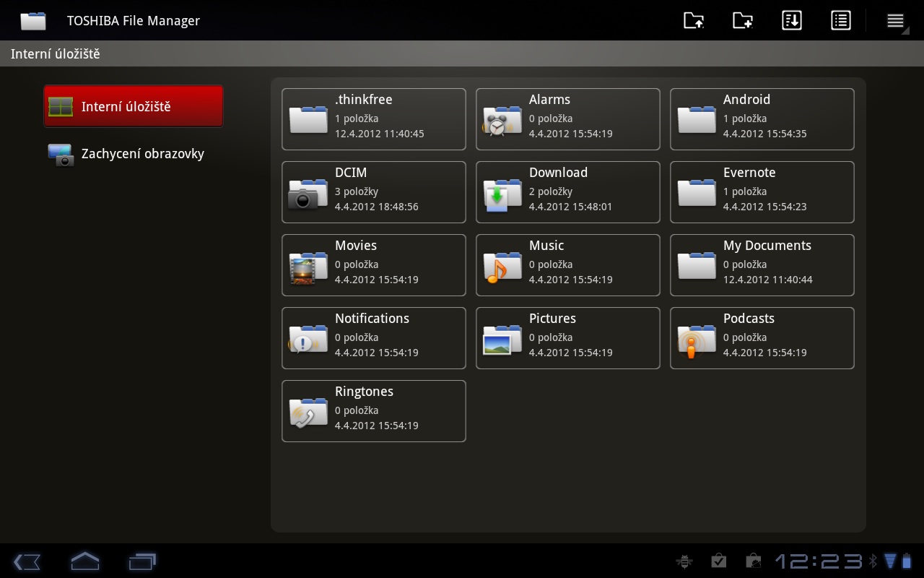Open the overflow menu
This screenshot has width=924, height=578.
896,21
